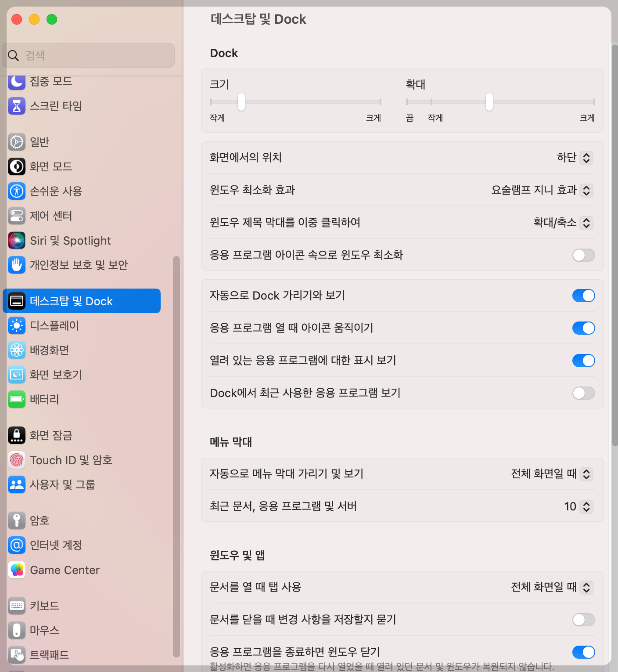618x672 pixels.
Task: Select 화면 잠금 label in sidebar
Action: pyautogui.click(x=51, y=435)
